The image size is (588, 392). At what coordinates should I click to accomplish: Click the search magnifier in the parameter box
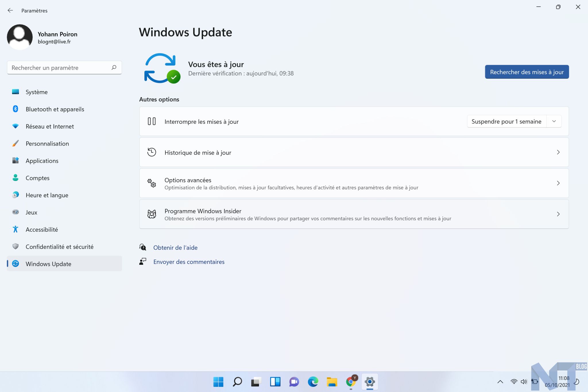tap(114, 67)
